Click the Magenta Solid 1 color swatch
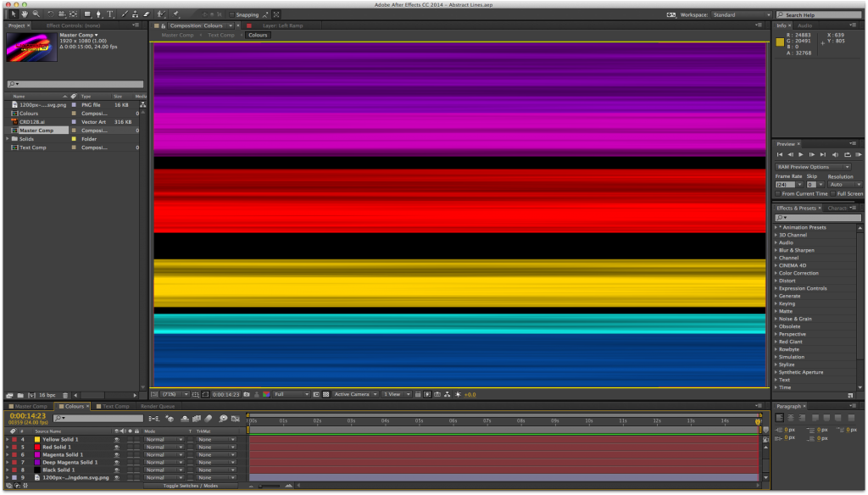Viewport: 868px width, 495px height. click(x=37, y=455)
